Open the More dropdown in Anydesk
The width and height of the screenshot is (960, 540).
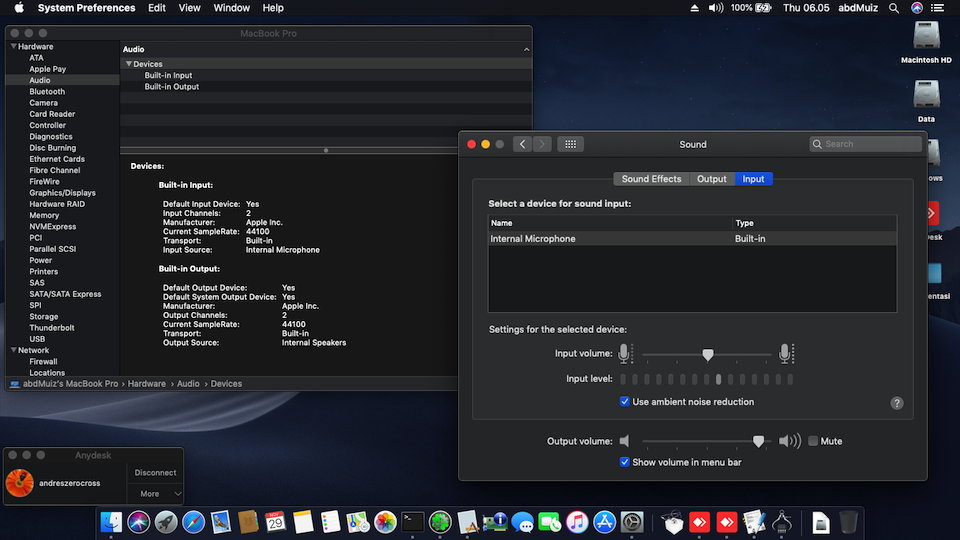click(155, 493)
